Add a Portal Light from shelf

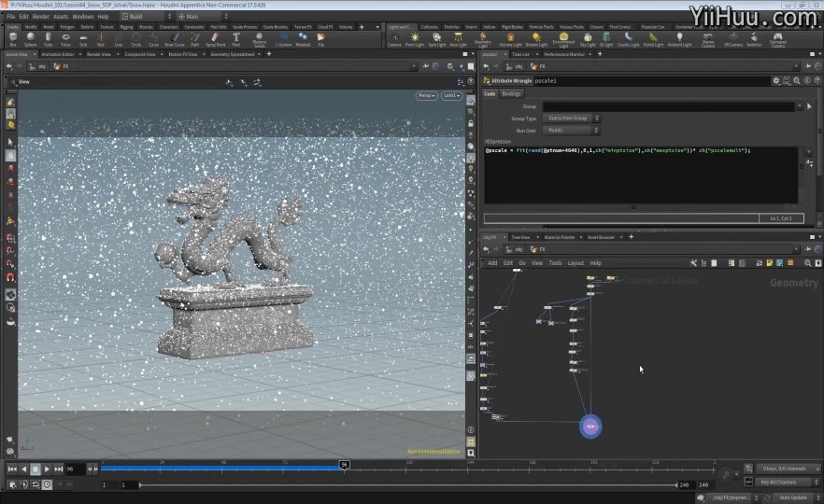click(x=653, y=39)
